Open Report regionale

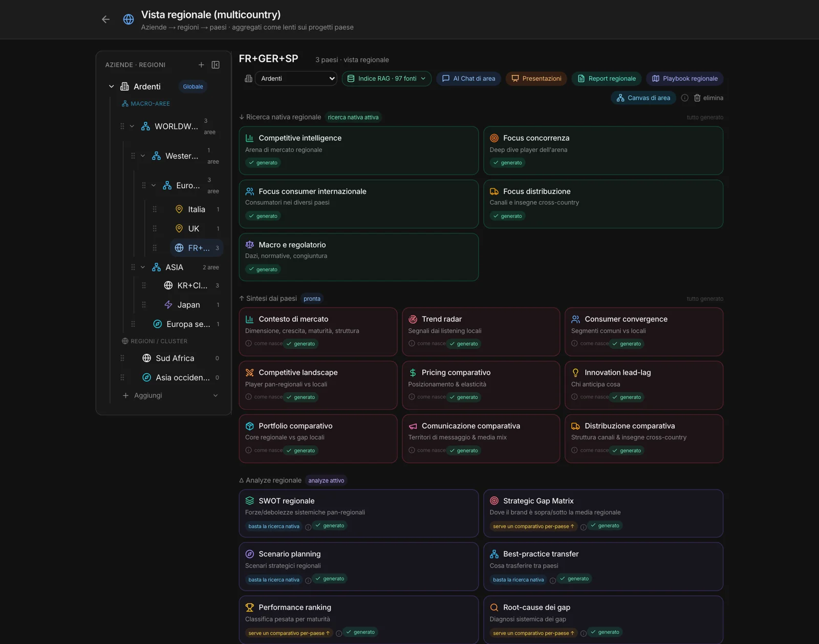tap(607, 78)
